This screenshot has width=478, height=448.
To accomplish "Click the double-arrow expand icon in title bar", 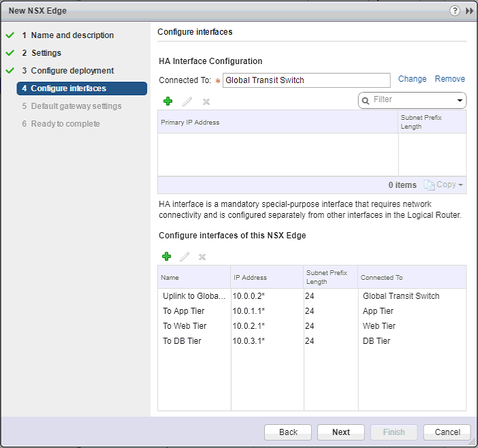I will pyautogui.click(x=469, y=11).
